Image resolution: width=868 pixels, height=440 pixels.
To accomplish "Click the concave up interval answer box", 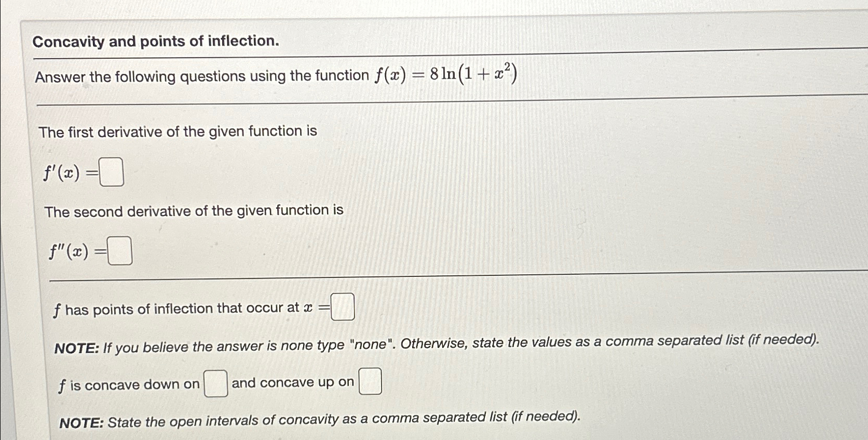I will (x=370, y=381).
